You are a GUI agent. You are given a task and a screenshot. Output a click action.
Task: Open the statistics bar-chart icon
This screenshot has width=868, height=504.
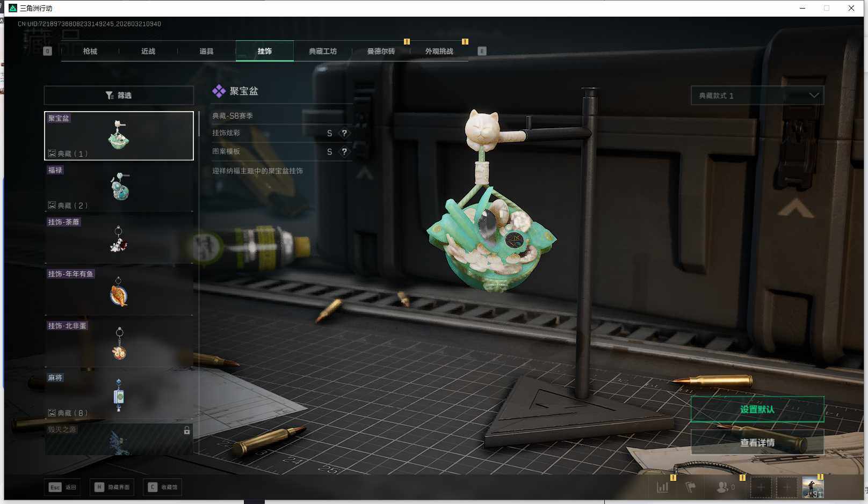663,487
